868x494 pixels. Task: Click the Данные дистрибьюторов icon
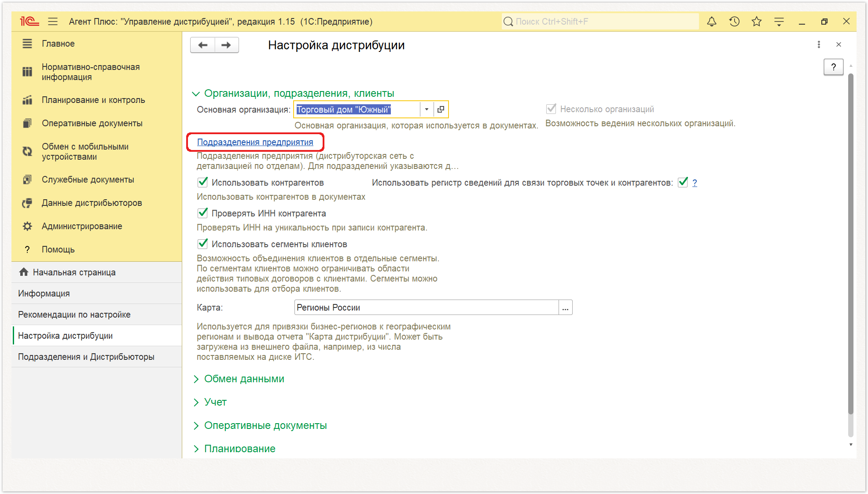click(27, 203)
